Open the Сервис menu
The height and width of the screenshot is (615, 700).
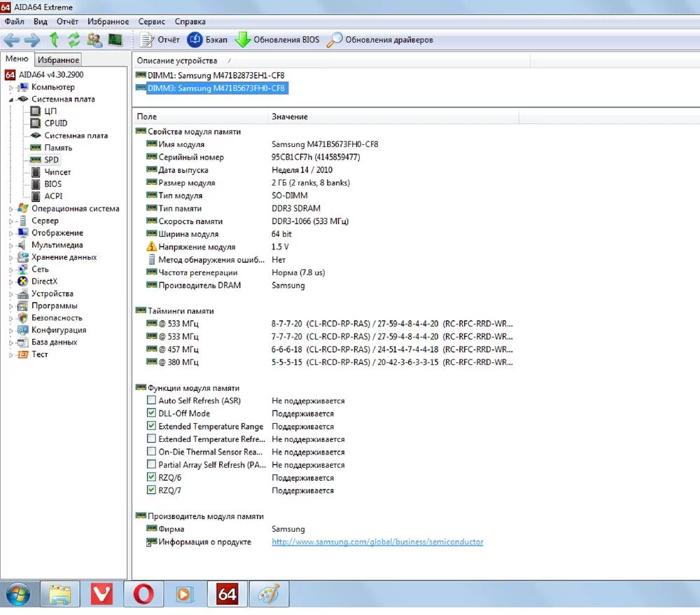click(x=152, y=22)
